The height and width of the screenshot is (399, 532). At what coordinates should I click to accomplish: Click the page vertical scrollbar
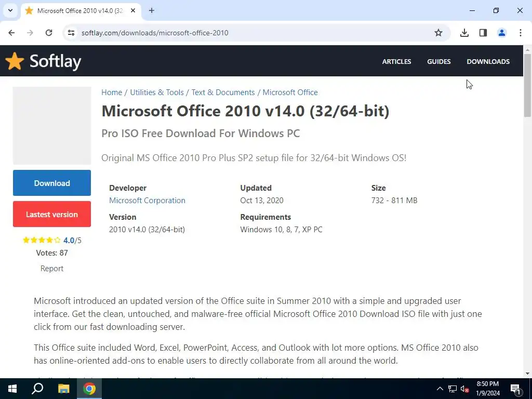[528, 85]
